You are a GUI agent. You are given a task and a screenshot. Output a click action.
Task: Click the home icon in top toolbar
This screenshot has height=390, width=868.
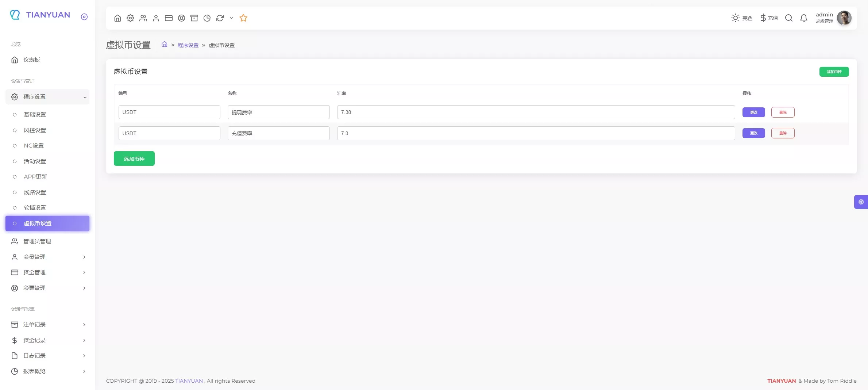[117, 18]
